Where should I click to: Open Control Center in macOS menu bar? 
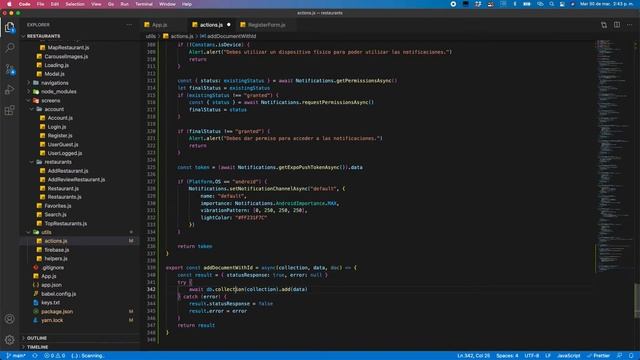tap(562, 4)
